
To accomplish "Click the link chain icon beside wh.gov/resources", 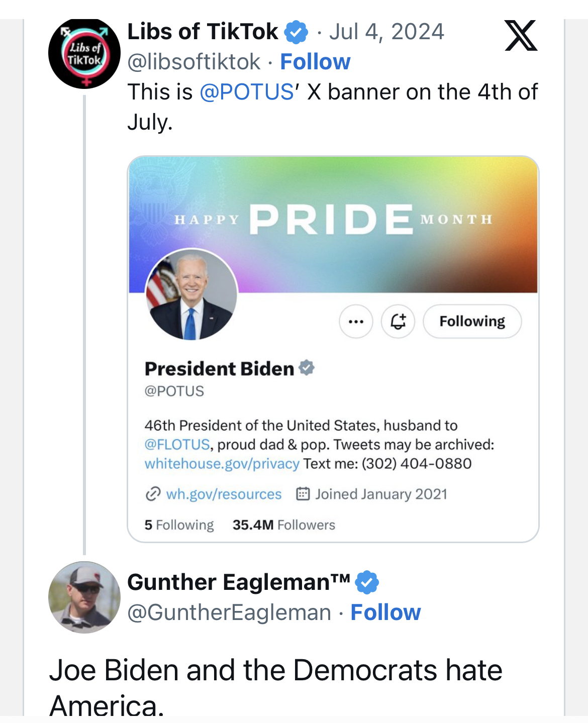I will tap(153, 494).
